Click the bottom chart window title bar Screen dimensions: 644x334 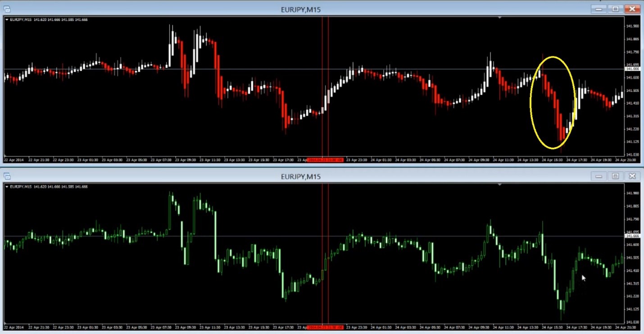300,176
